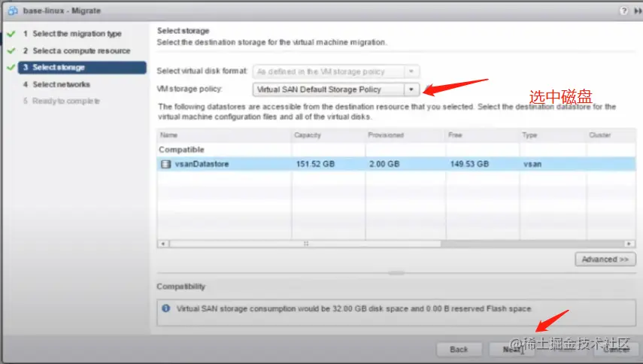Click the table scroll right arrow
Viewport: 643px width, 364px height.
point(629,244)
